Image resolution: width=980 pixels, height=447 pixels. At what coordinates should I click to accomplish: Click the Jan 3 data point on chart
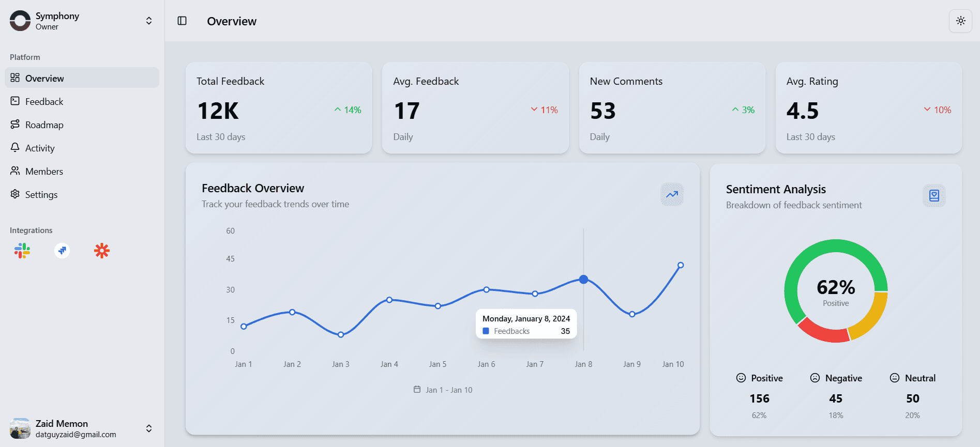(x=341, y=335)
